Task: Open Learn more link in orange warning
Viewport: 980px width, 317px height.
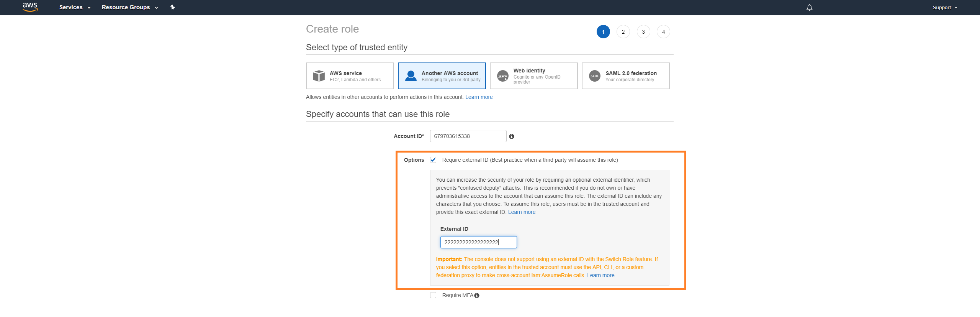Action: [600, 275]
